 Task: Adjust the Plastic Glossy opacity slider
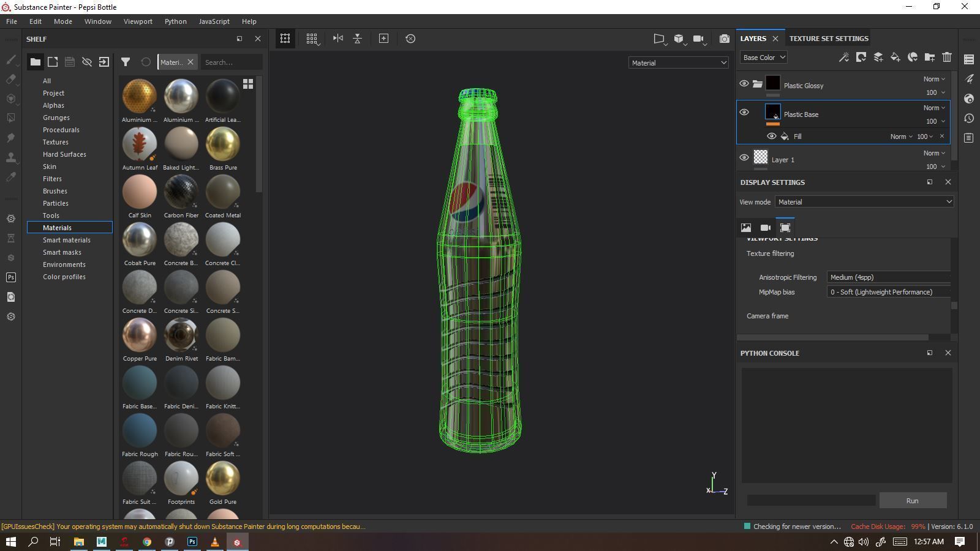(x=935, y=92)
